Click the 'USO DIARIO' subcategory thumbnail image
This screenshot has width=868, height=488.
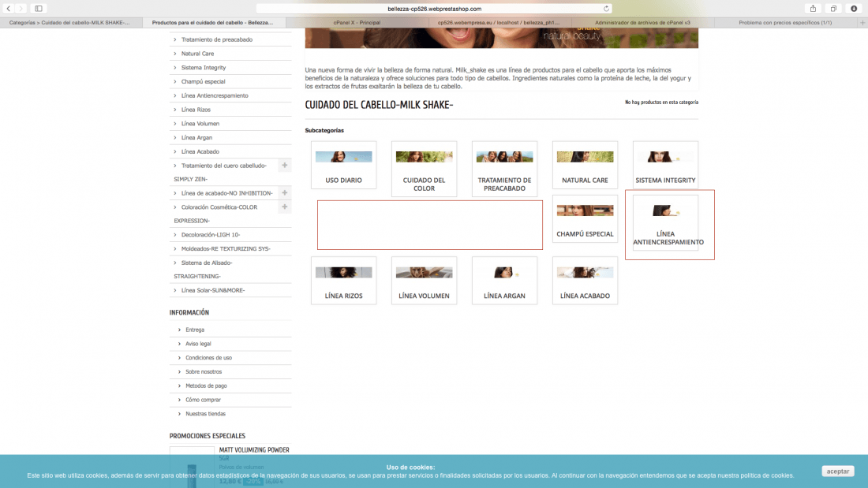(x=343, y=157)
